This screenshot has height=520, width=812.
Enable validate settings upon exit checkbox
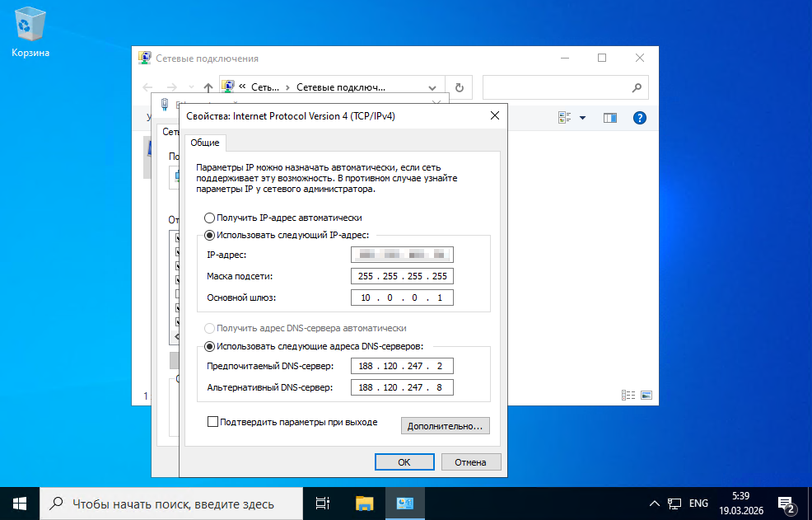pos(213,422)
